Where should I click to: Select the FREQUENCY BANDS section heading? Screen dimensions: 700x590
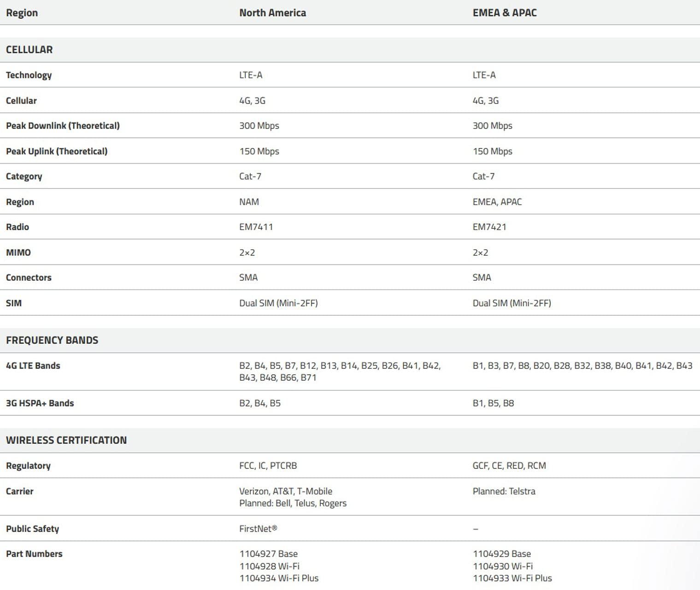pos(52,340)
